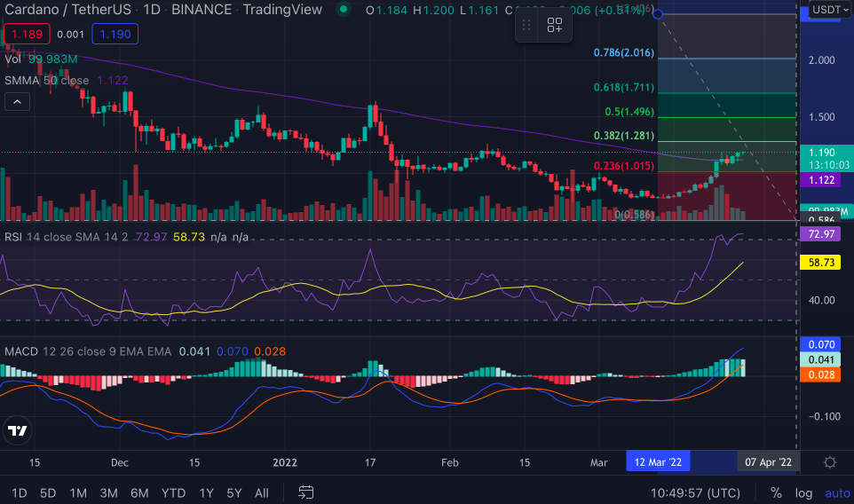Click the Fibonacci 0.5(1.496) level label
The image size is (854, 504).
[x=629, y=112]
